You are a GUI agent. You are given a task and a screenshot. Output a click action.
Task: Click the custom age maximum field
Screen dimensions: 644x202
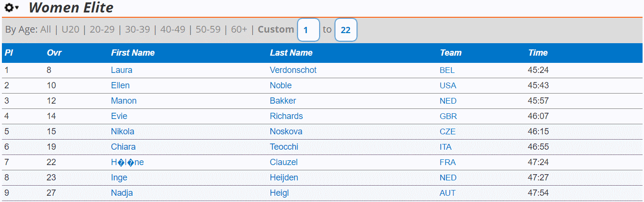(346, 30)
